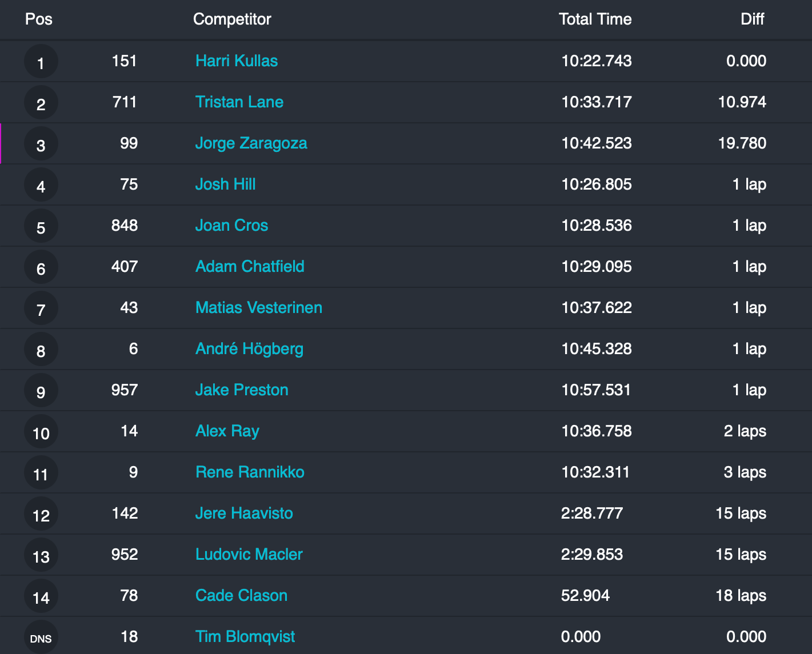Screen dimensions: 812x654
Task: Open Tim Blomqvist competitor link
Action: point(245,637)
